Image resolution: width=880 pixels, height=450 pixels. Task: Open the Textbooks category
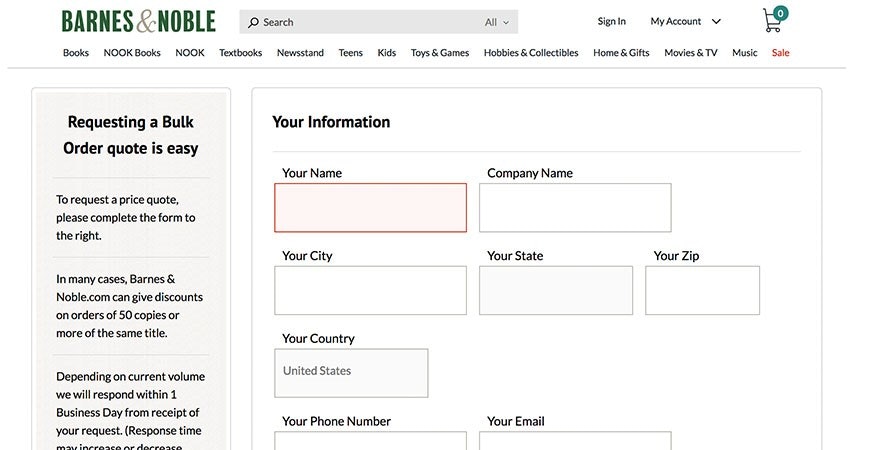tap(240, 53)
